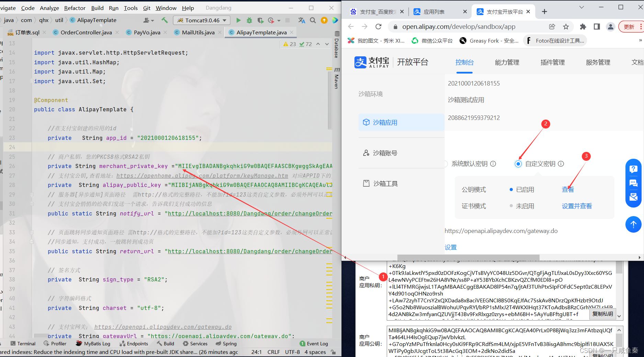Open the browser profile avatar icon

[x=610, y=26]
